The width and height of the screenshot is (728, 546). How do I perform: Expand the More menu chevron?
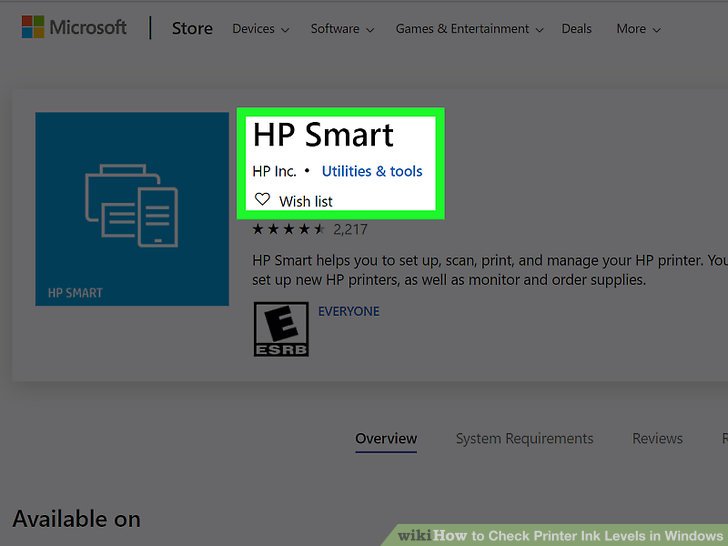click(656, 30)
